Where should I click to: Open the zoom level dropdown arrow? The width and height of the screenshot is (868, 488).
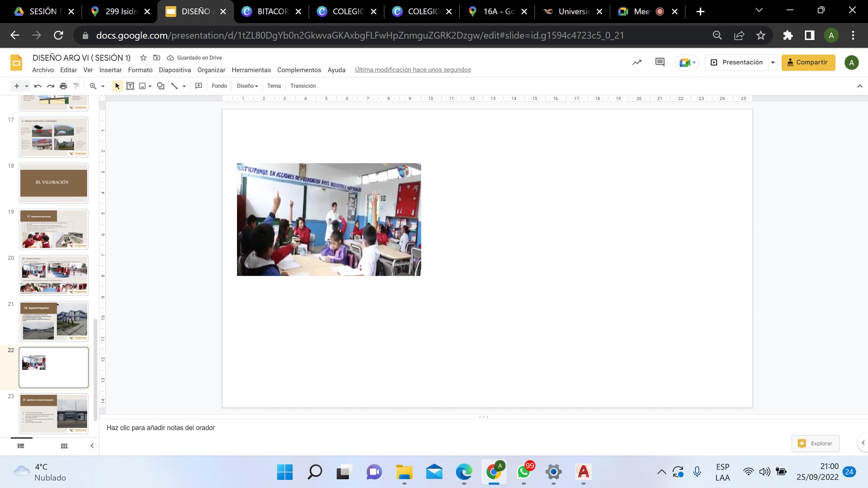click(103, 86)
